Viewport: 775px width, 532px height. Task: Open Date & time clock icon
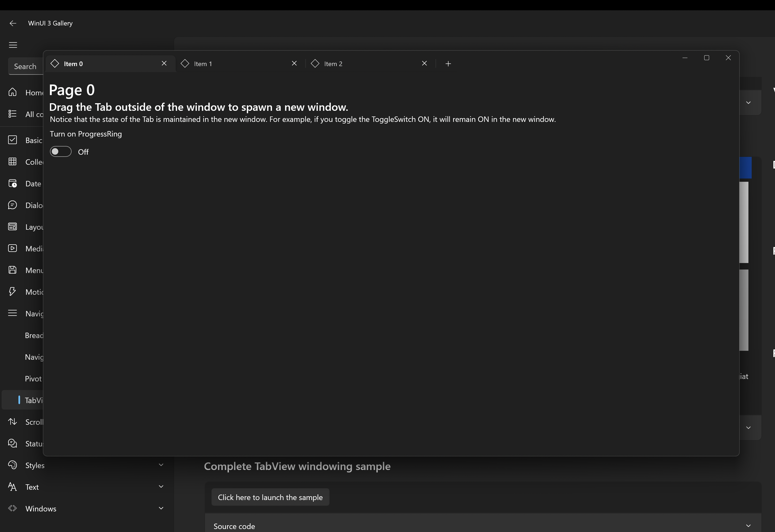(13, 183)
